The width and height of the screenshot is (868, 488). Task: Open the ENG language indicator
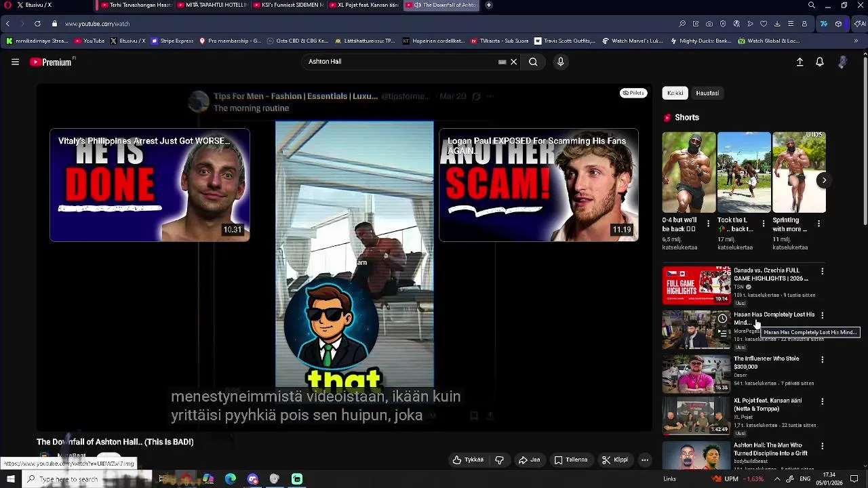[806, 479]
